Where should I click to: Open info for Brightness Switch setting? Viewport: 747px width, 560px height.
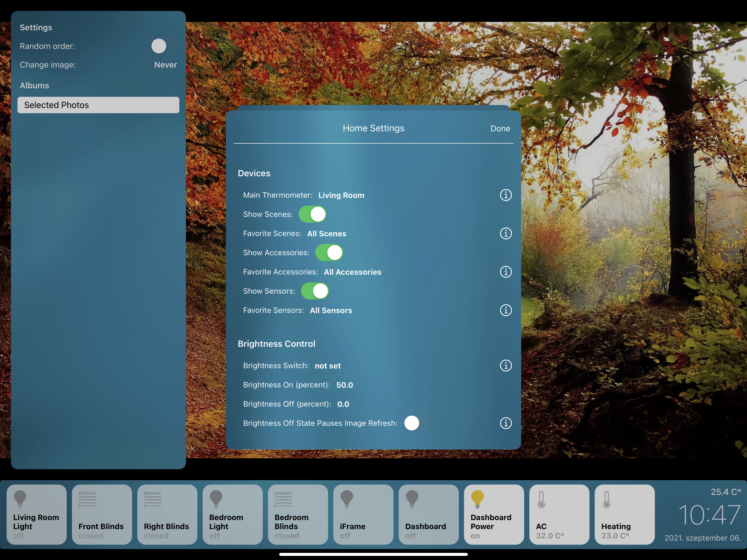click(506, 366)
